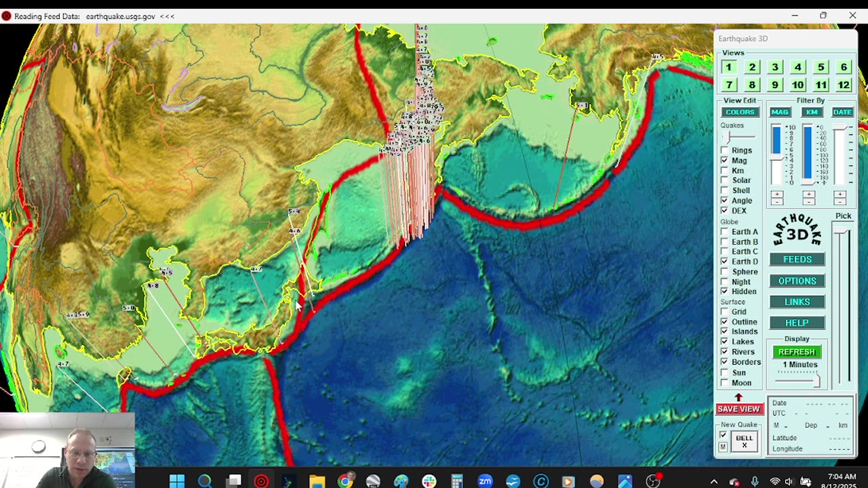Disable the Rivers surface option

(x=724, y=352)
